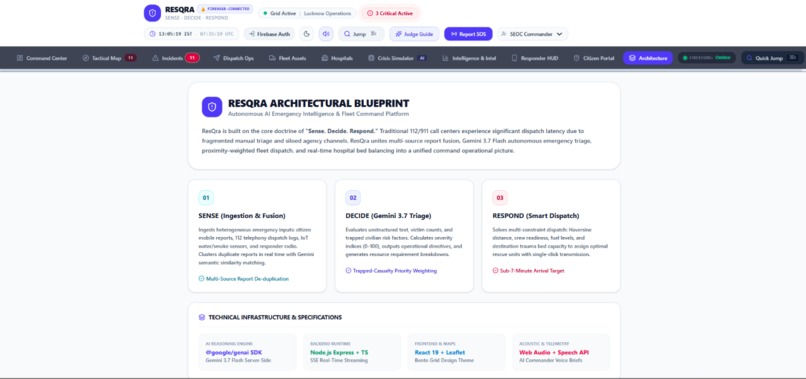Click the DECIDE (Gemini 3.7 Triage) heading
The image size is (806, 379).
389,216
